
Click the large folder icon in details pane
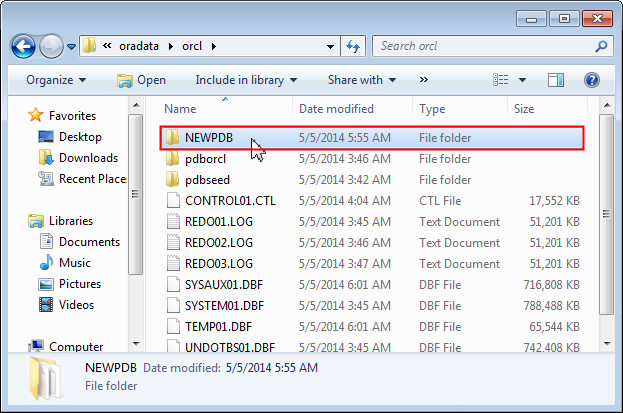(46, 378)
